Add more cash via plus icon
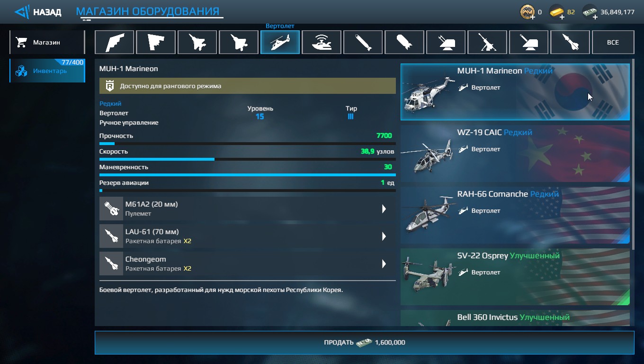 [x=595, y=17]
